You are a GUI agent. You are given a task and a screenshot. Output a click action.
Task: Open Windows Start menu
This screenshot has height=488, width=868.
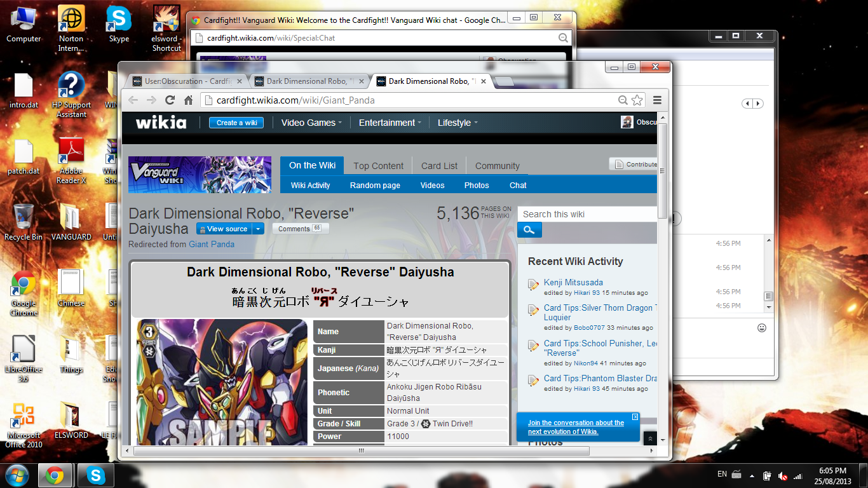coord(17,475)
